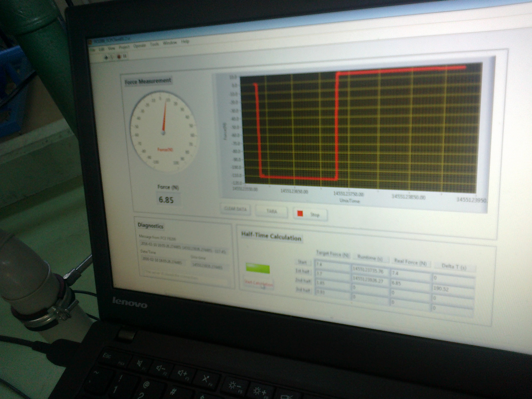532x399 pixels.
Task: Toggle the green indicator in Half-Time Calculation
Action: click(258, 269)
